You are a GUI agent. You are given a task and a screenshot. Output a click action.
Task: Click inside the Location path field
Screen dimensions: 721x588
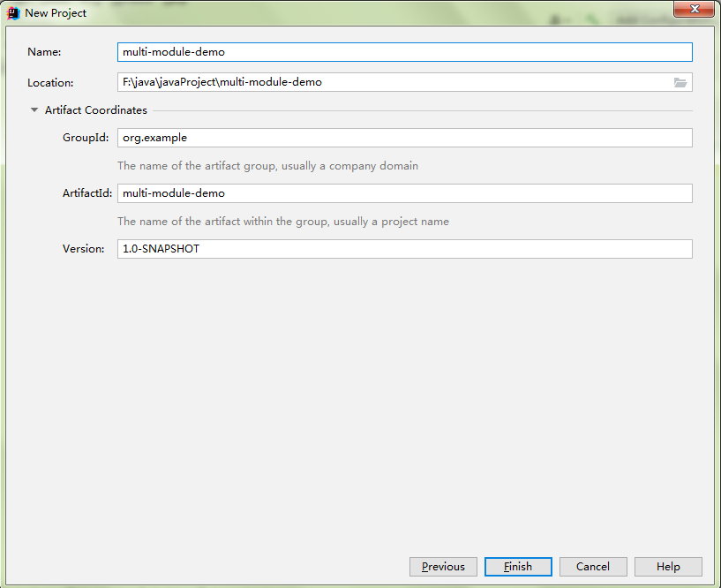click(393, 82)
